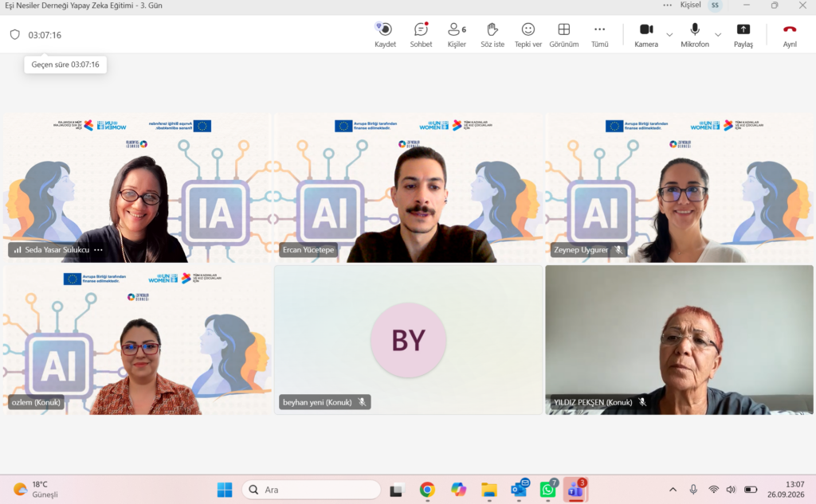Expand the Kamera options arrow

coord(669,35)
